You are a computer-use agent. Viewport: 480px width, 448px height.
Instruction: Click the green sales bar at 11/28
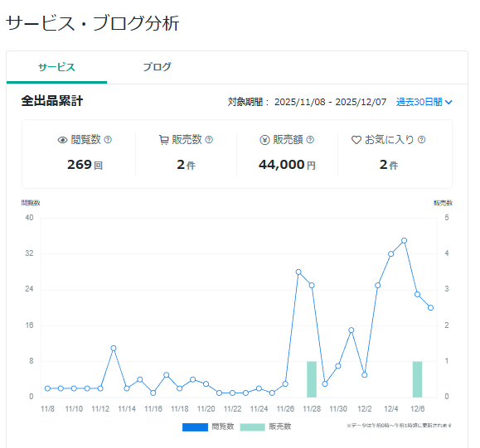coord(312,379)
